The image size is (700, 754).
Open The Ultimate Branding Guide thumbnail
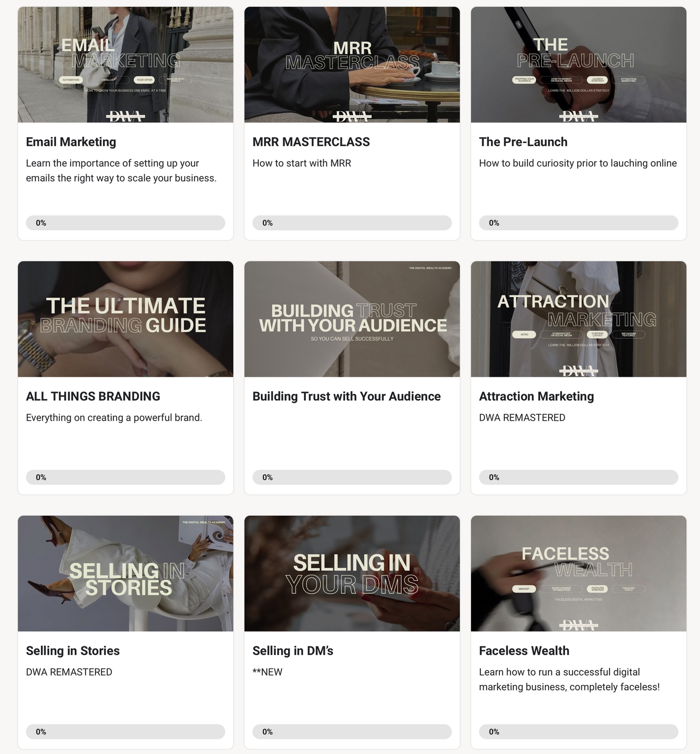[x=126, y=319]
